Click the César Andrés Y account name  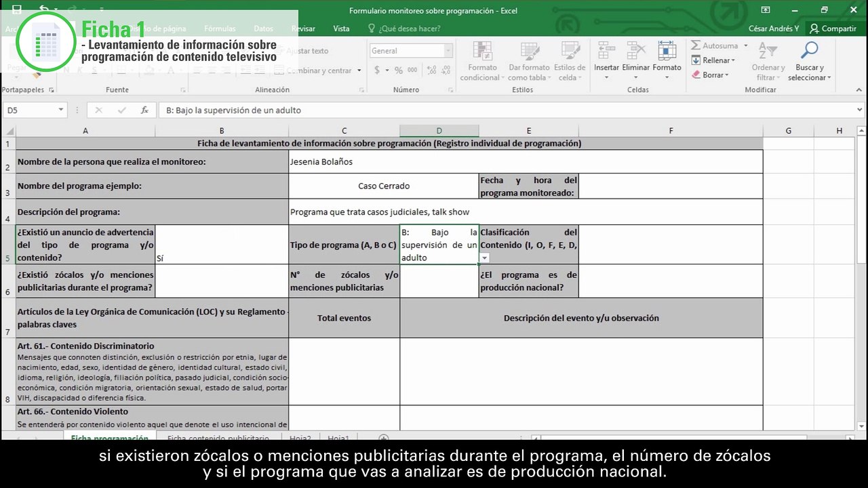(774, 28)
